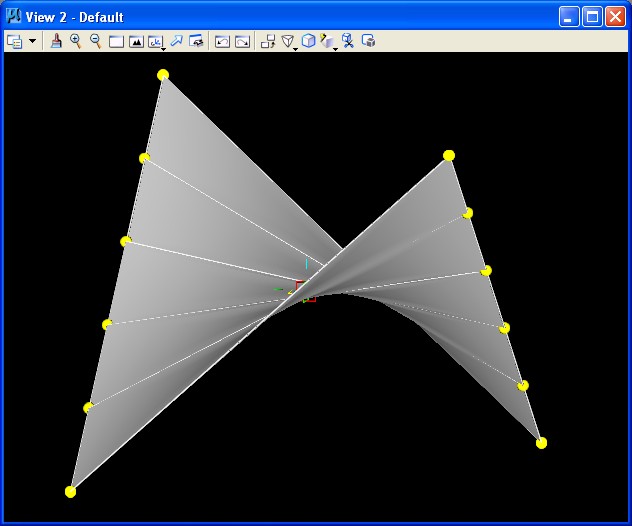
Task: Click the Clip Mask icon
Action: (x=368, y=41)
